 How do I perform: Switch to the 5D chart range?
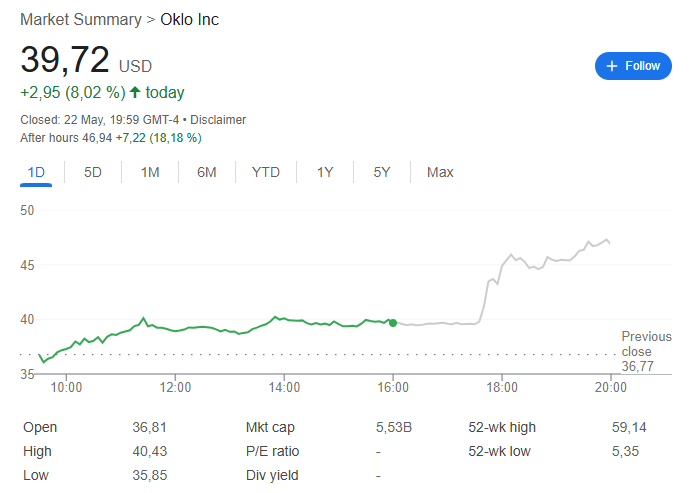pyautogui.click(x=93, y=172)
